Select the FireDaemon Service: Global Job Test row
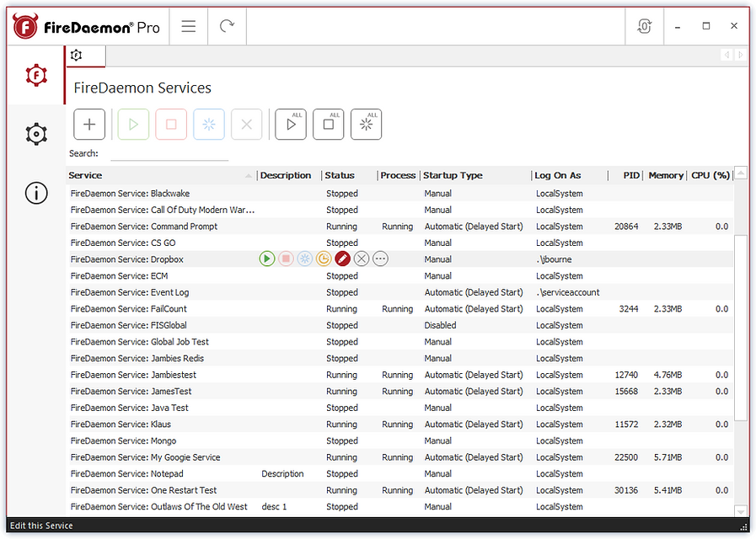 (x=401, y=342)
